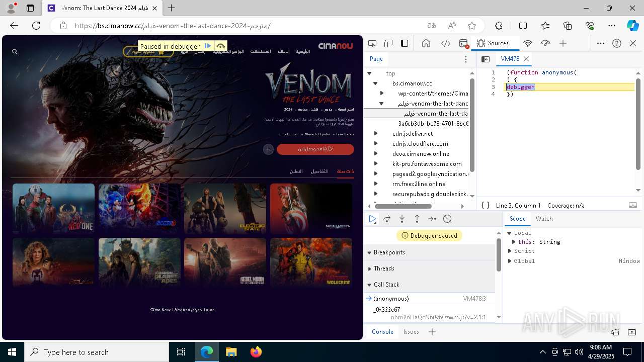Image resolution: width=644 pixels, height=362 pixels.
Task: Resume from page overlay paused banner
Action: [x=208, y=46]
